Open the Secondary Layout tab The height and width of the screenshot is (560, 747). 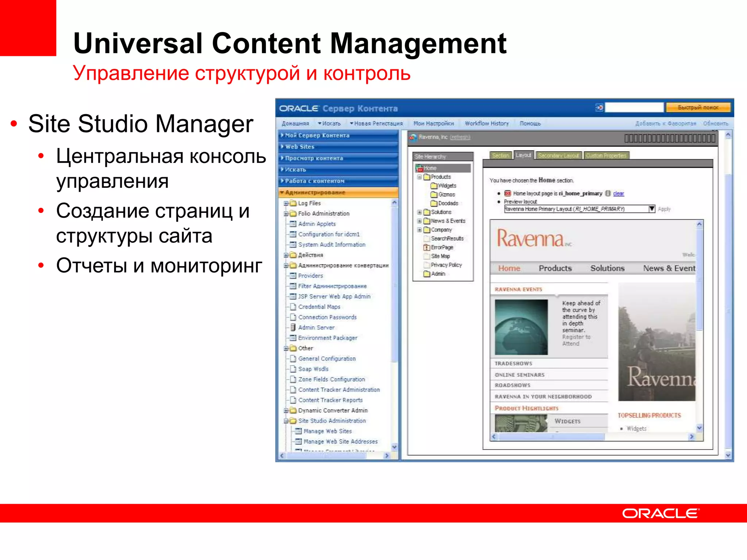[x=558, y=156]
